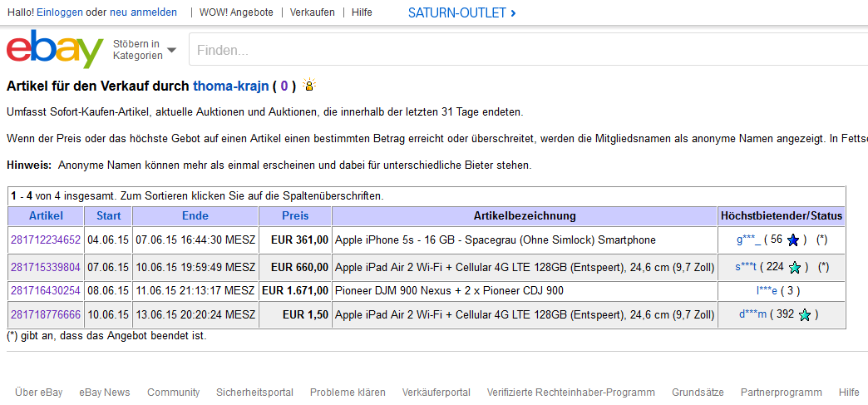This screenshot has height=405, width=868.
Task: Click the Artikelbezeichnung column header
Action: (525, 215)
